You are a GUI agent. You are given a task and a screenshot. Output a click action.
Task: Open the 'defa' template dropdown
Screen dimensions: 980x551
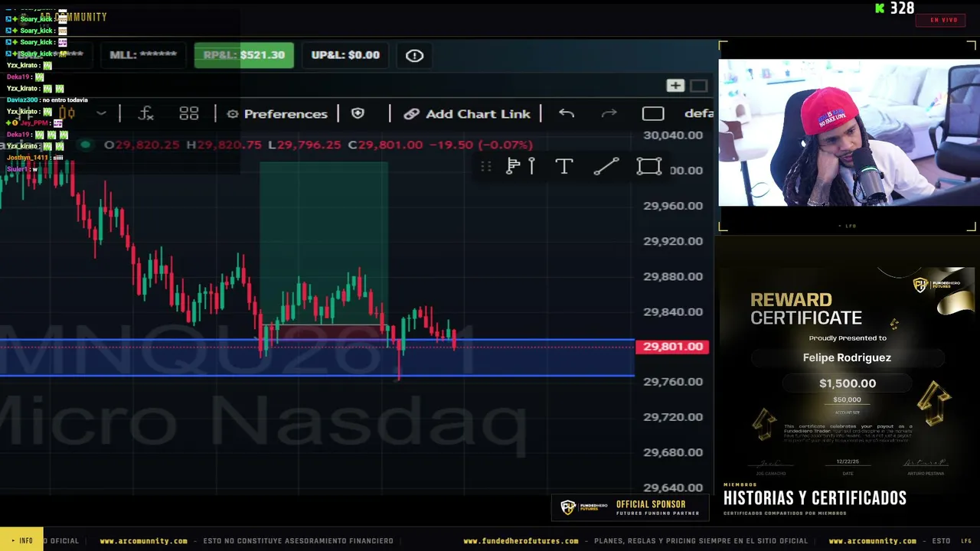point(699,113)
